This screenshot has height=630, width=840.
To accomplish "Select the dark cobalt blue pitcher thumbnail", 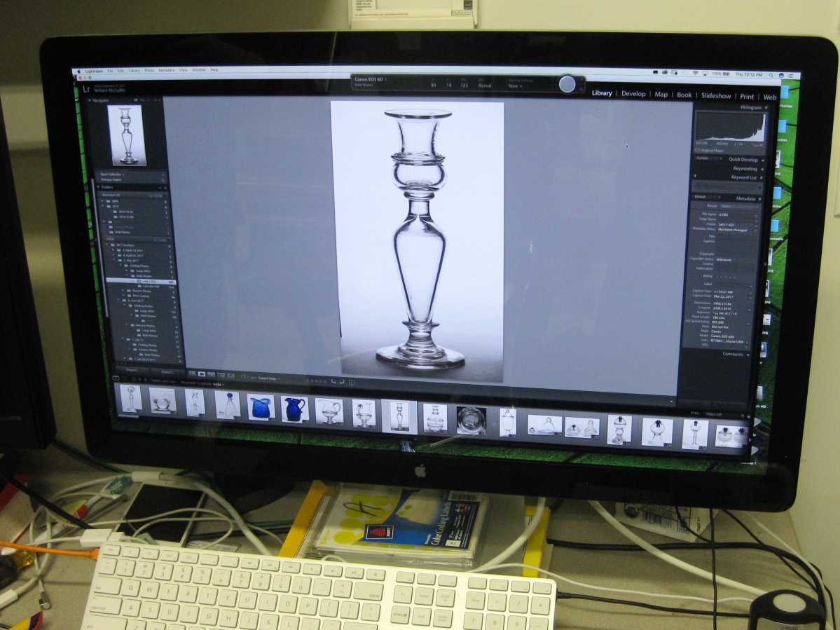I will [x=295, y=409].
